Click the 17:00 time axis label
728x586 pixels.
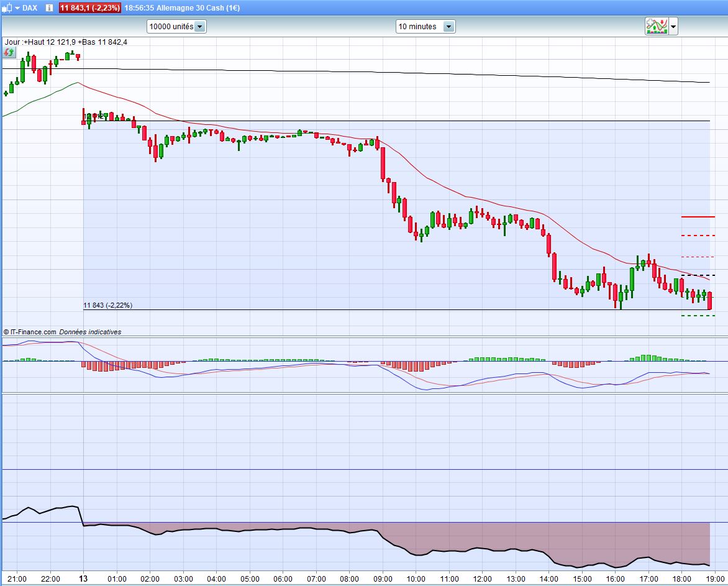click(x=648, y=579)
